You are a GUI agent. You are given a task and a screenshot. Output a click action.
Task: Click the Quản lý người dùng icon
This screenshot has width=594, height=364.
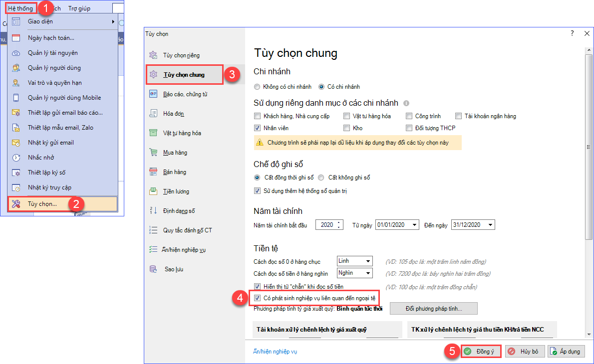pyautogui.click(x=16, y=68)
